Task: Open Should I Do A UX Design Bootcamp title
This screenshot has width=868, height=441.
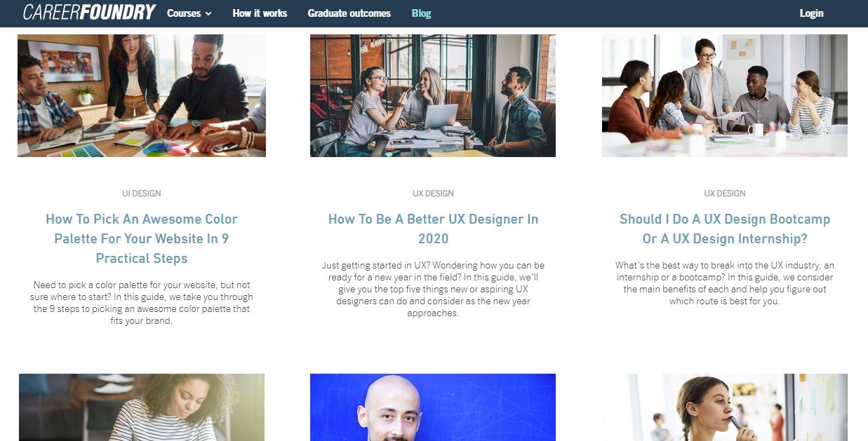Action: tap(725, 229)
